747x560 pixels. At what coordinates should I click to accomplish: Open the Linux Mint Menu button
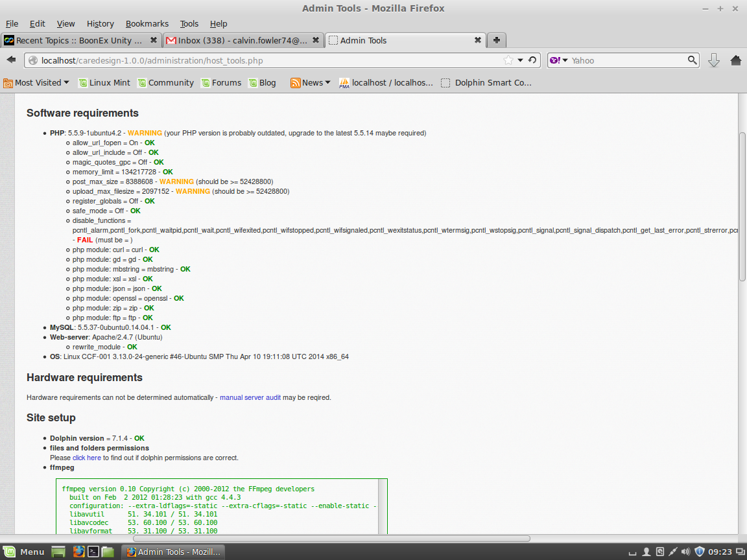(24, 552)
